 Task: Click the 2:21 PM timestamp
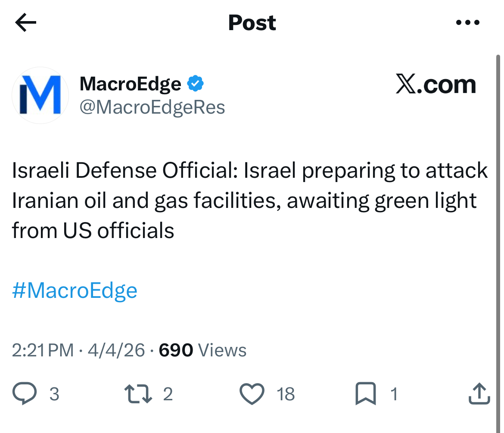pyautogui.click(x=43, y=350)
